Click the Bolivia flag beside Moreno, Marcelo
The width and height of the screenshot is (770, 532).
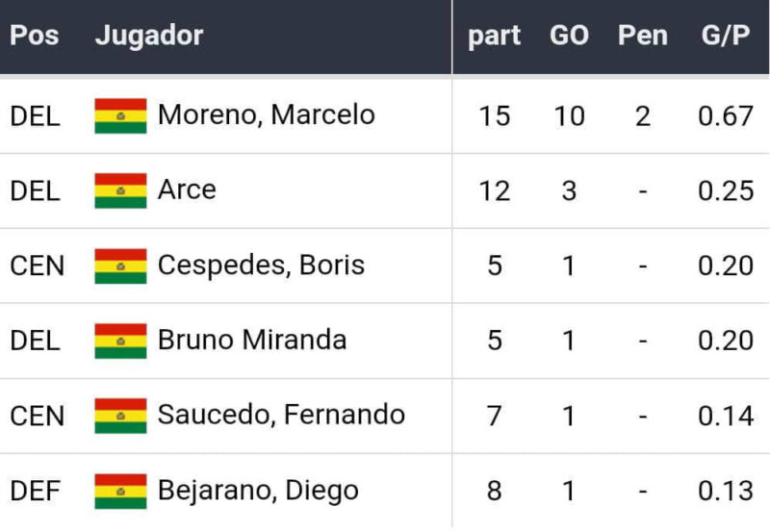(x=120, y=115)
